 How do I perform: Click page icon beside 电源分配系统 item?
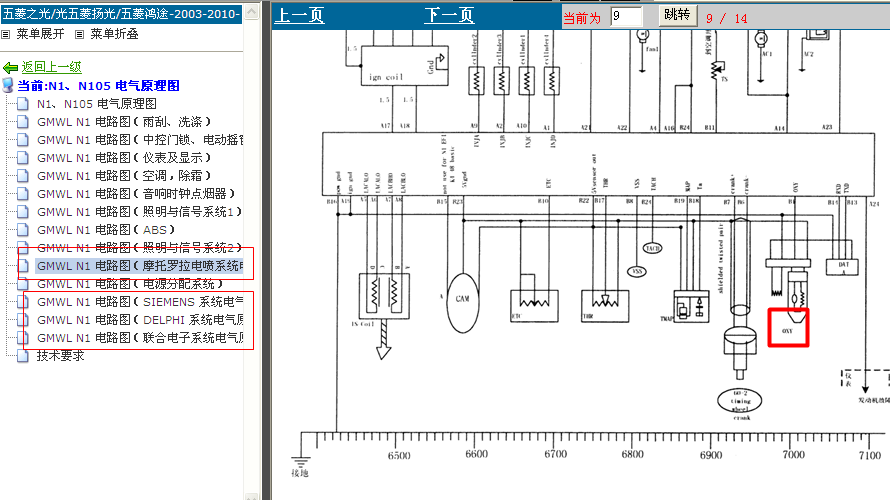pyautogui.click(x=23, y=284)
